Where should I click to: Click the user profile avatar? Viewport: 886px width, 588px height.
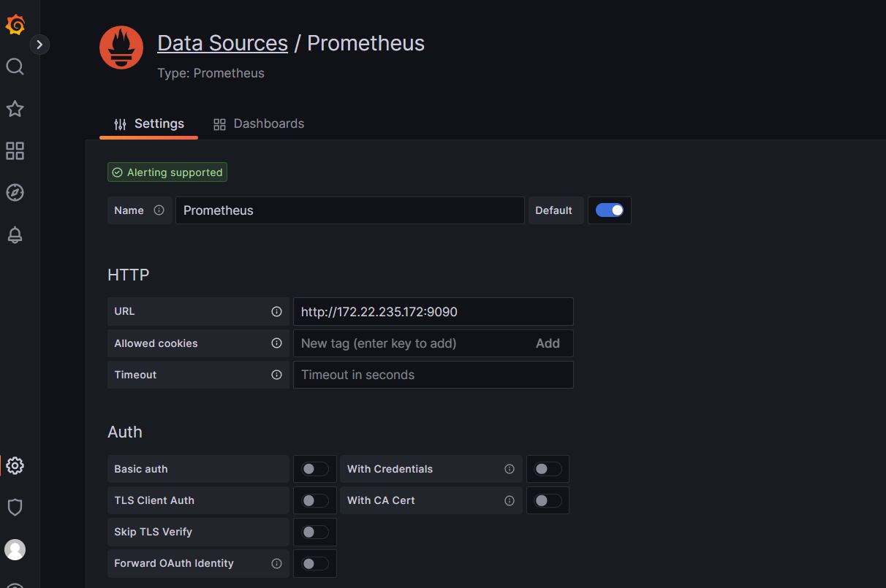pos(15,549)
